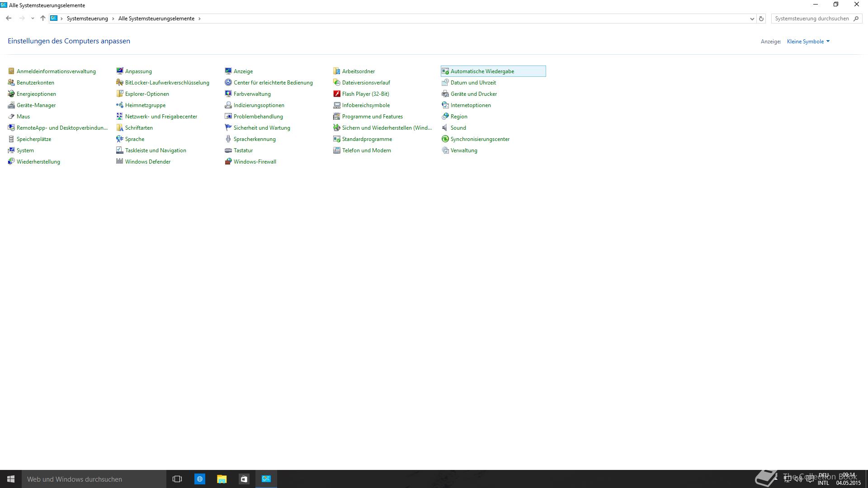Screen dimensions: 868x488
Task: Open Anpassung via its monitor icon
Action: tap(120, 71)
